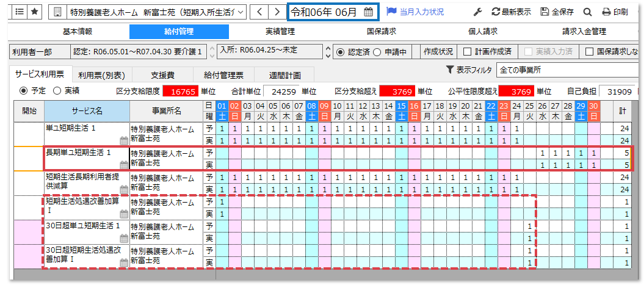
Task: Click 合計単位 24259 field
Action: point(281,91)
